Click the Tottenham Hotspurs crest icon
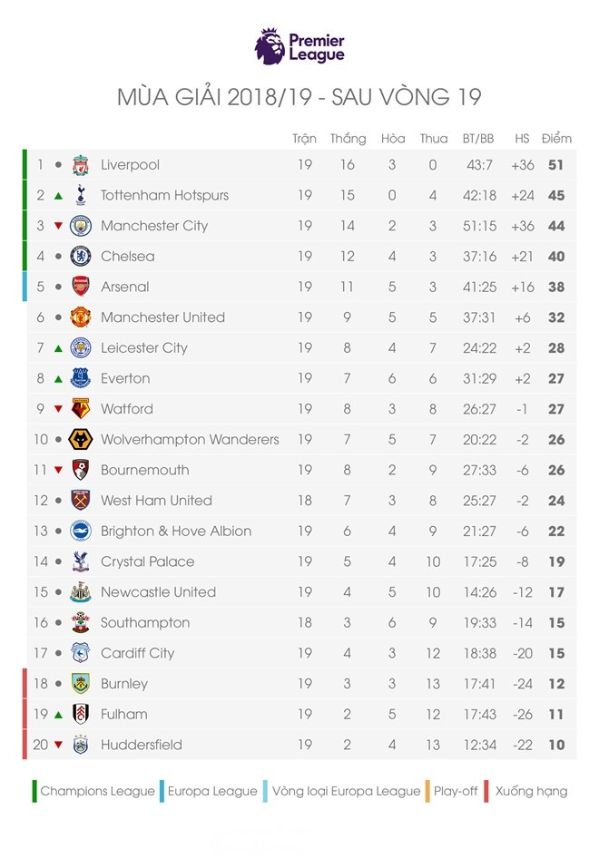599x868 pixels. coord(81,195)
